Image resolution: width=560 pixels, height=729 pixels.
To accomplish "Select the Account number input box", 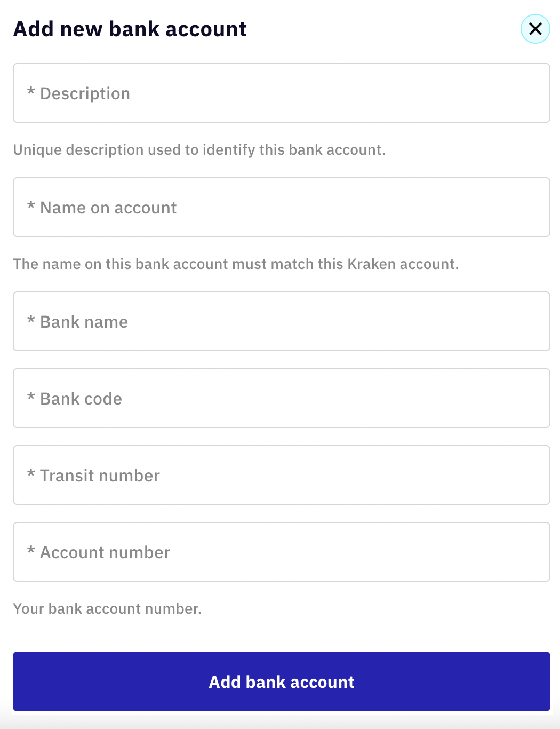I will 282,552.
